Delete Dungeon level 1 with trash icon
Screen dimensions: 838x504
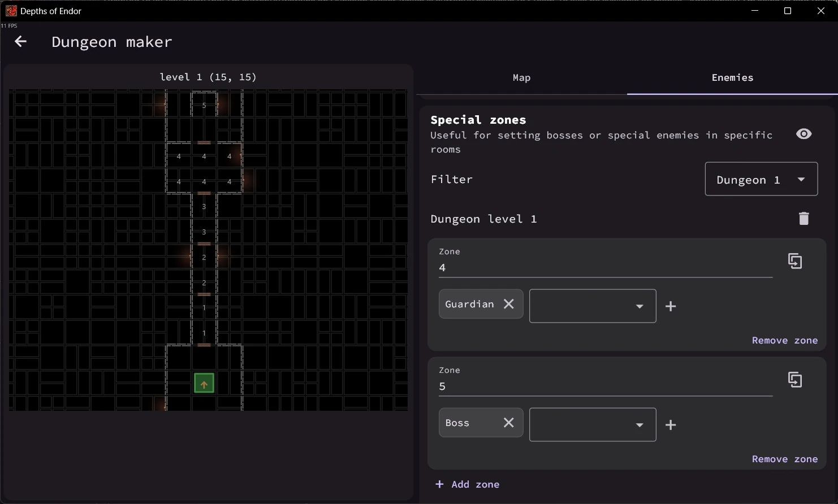804,219
